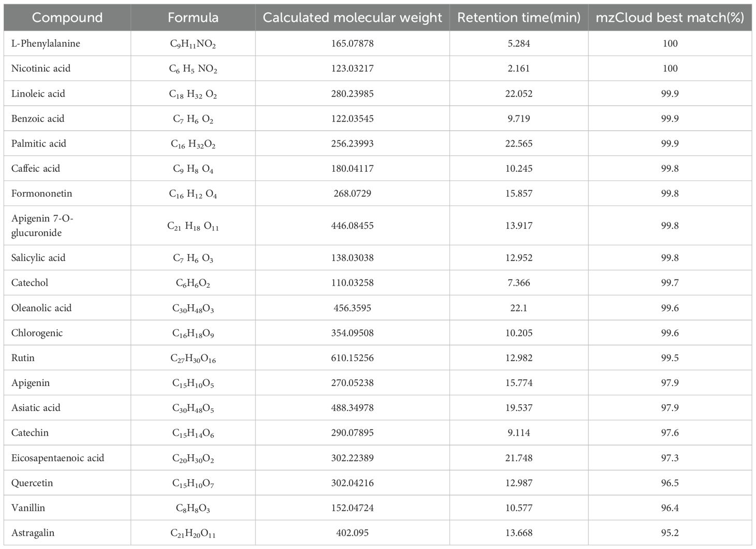Click Astragalin's match value 95.2
The image size is (756, 549).
click(670, 533)
